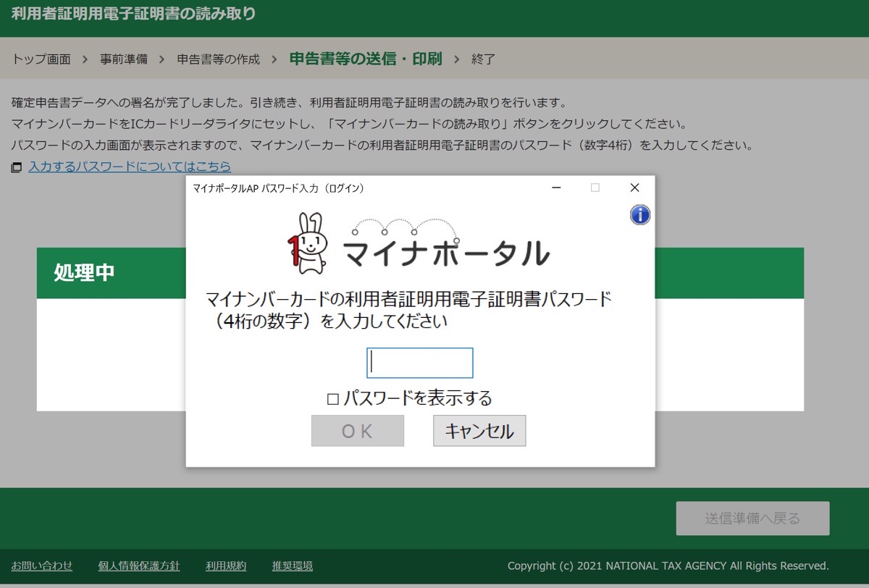This screenshot has width=869, height=588.
Task: Minimize the マイナポータルAP password dialog
Action: click(x=556, y=188)
